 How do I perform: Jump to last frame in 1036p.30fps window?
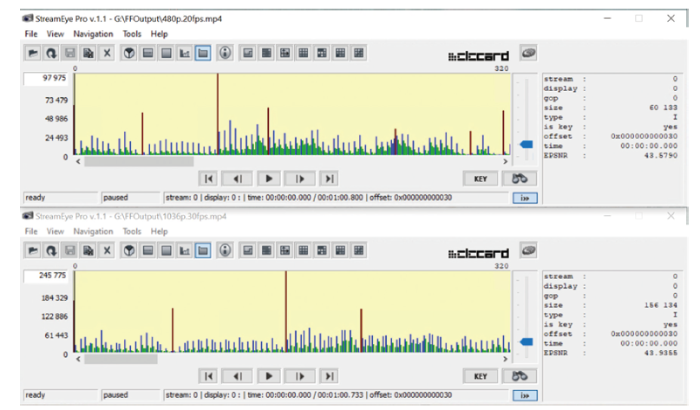pos(329,376)
